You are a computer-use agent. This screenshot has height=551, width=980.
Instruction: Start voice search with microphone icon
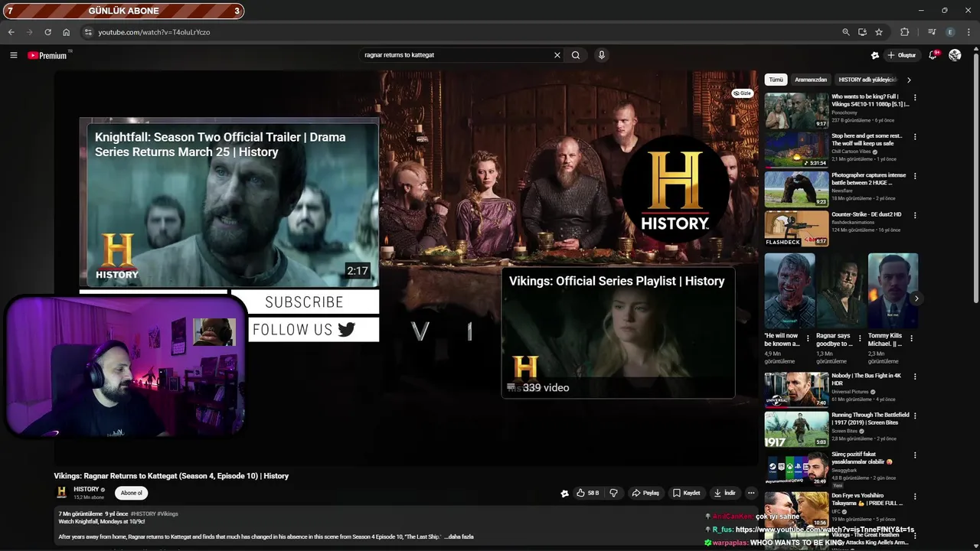(x=602, y=55)
